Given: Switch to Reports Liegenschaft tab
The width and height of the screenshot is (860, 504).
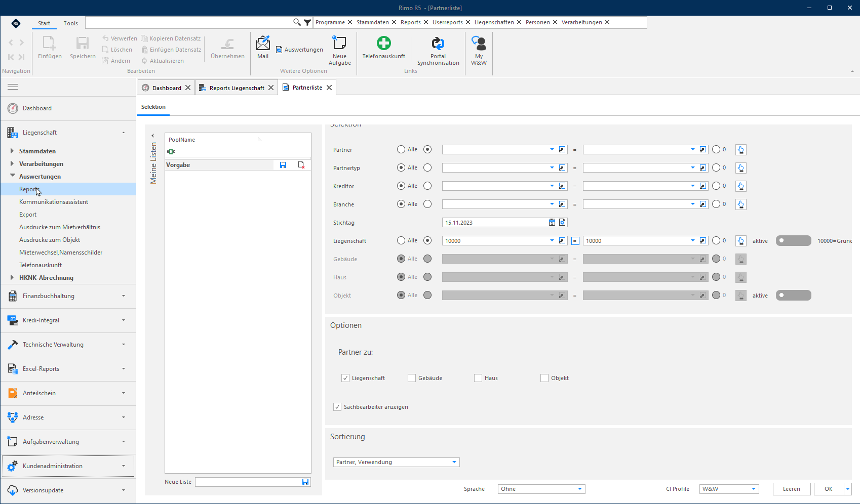Looking at the screenshot, I should [237, 88].
